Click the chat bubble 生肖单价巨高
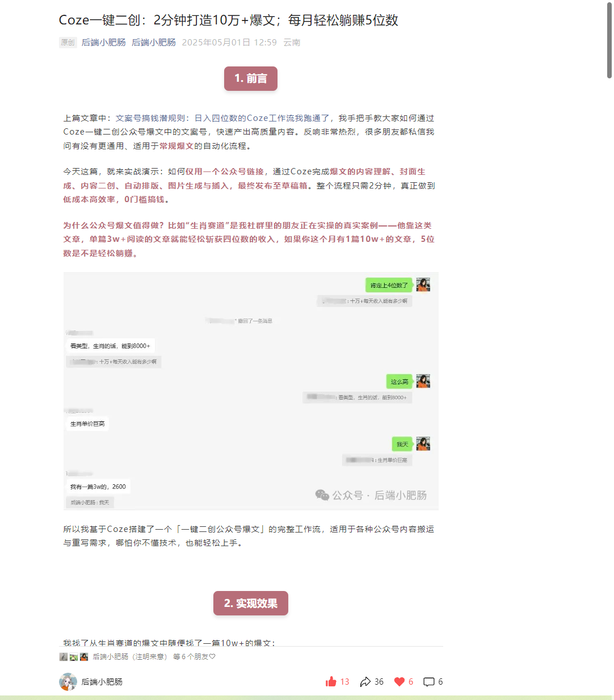614x700 pixels. coord(87,424)
